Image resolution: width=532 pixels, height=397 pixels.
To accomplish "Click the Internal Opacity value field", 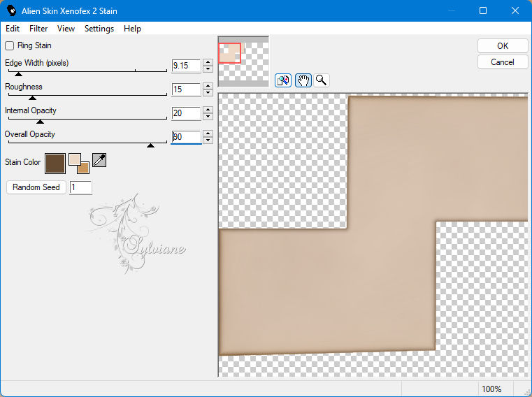I will pyautogui.click(x=186, y=113).
